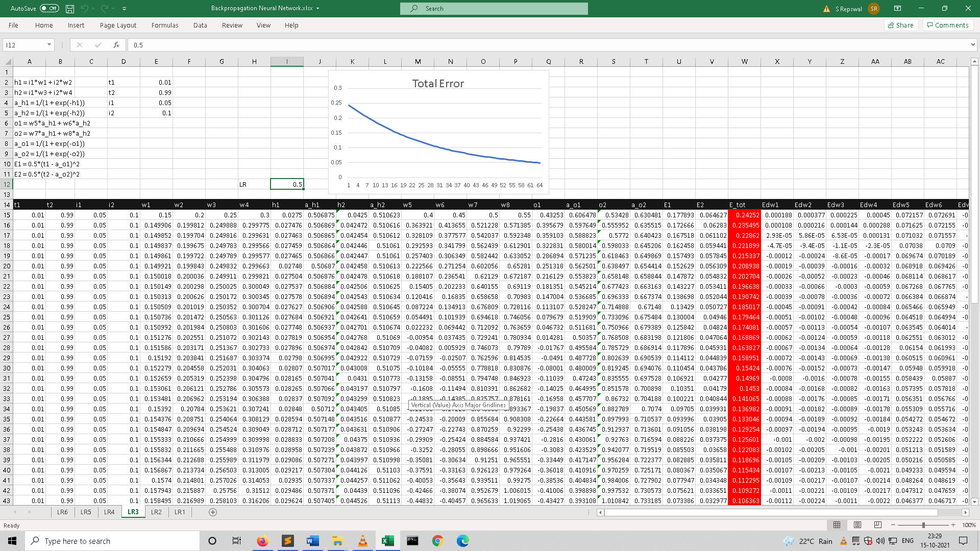Click the Share button
Image resolution: width=980 pixels, height=551 pixels.
tap(901, 25)
